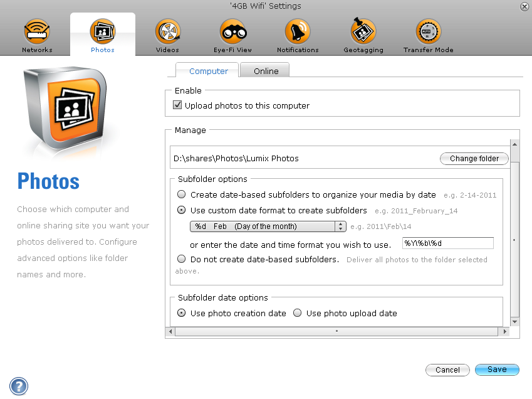Screen dimensions: 532x399
Task: Click the horizontal scrollbar left arrow
Action: (x=170, y=331)
